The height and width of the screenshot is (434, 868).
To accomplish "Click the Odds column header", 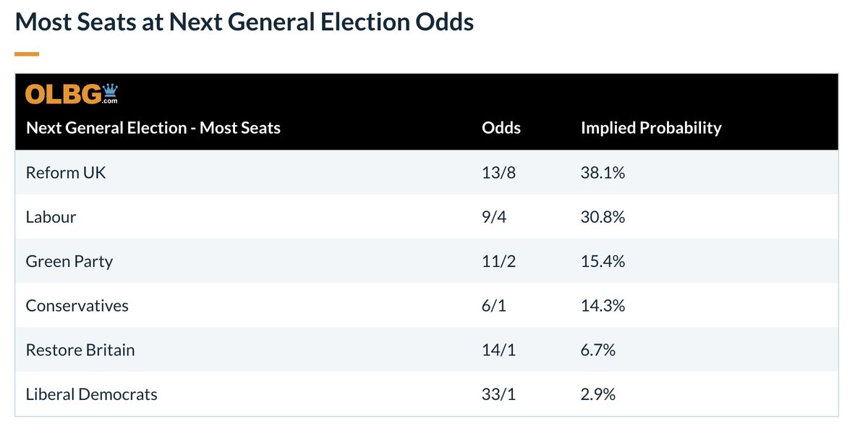I will click(x=501, y=128).
